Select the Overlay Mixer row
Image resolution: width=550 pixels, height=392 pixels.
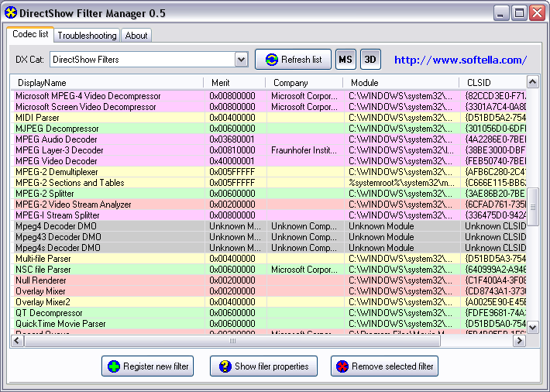pos(270,291)
